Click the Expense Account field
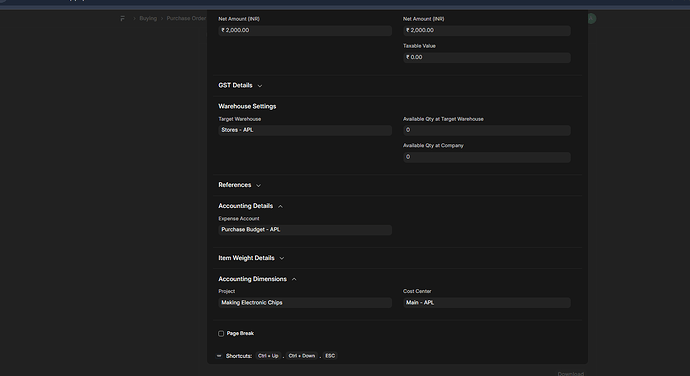Viewport: 690px width, 376px height. [x=305, y=230]
